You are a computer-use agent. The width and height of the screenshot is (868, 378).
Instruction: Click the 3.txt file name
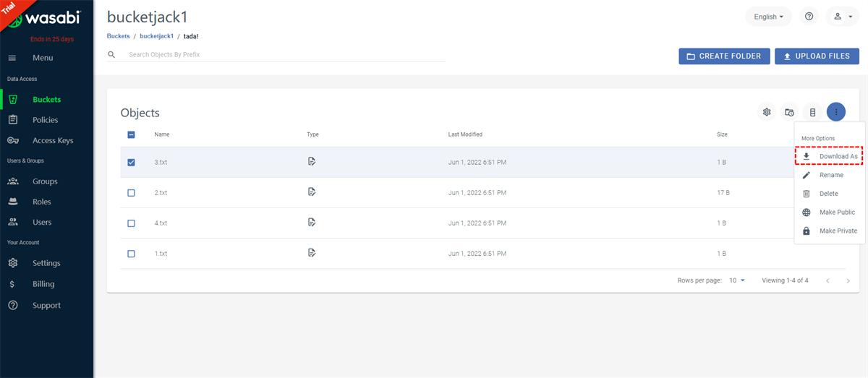161,163
